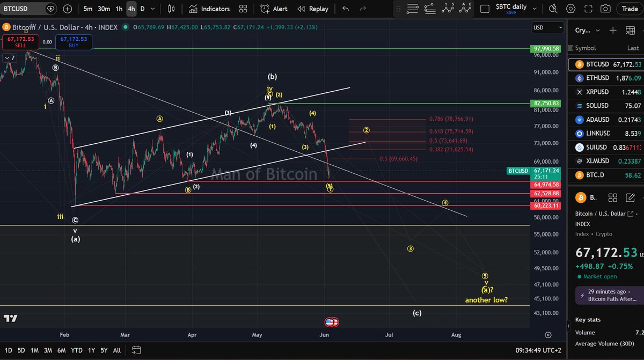Collapse the right side panel arrow
The image size is (644, 360).
568,326
